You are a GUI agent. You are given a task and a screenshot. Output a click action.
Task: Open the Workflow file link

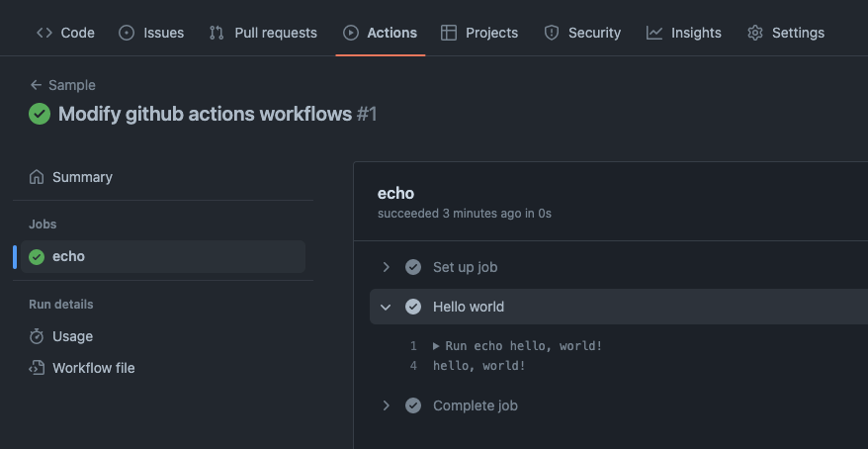point(93,368)
